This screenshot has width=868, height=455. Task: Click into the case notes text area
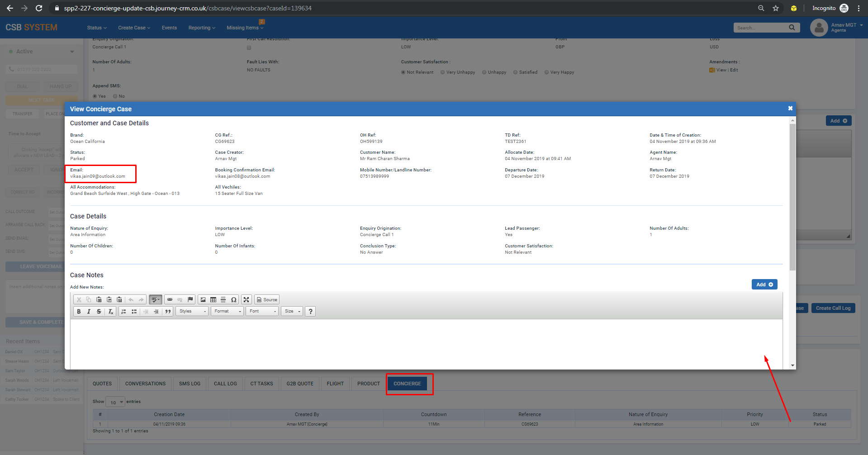click(426, 344)
